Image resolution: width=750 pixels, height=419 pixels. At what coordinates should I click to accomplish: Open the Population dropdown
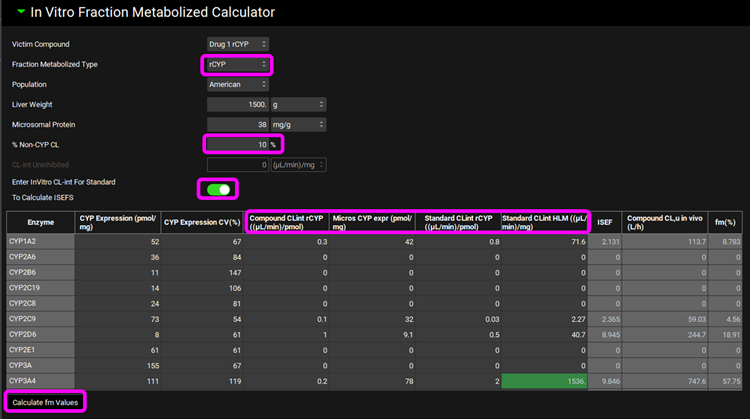(x=238, y=85)
